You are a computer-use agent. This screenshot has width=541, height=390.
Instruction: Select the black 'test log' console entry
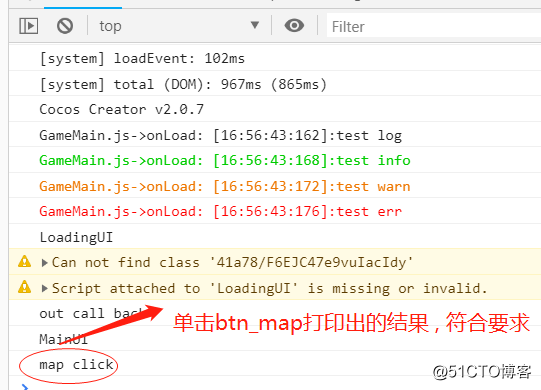point(220,135)
